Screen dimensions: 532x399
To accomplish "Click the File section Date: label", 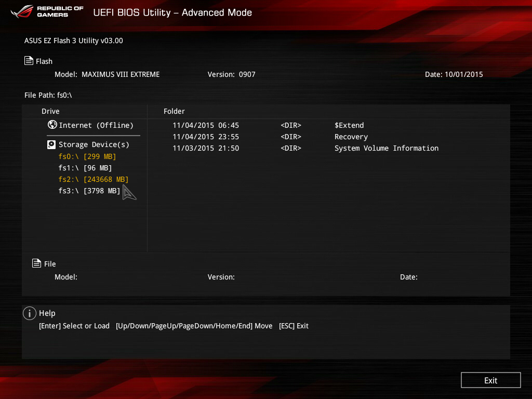I will click(x=409, y=277).
